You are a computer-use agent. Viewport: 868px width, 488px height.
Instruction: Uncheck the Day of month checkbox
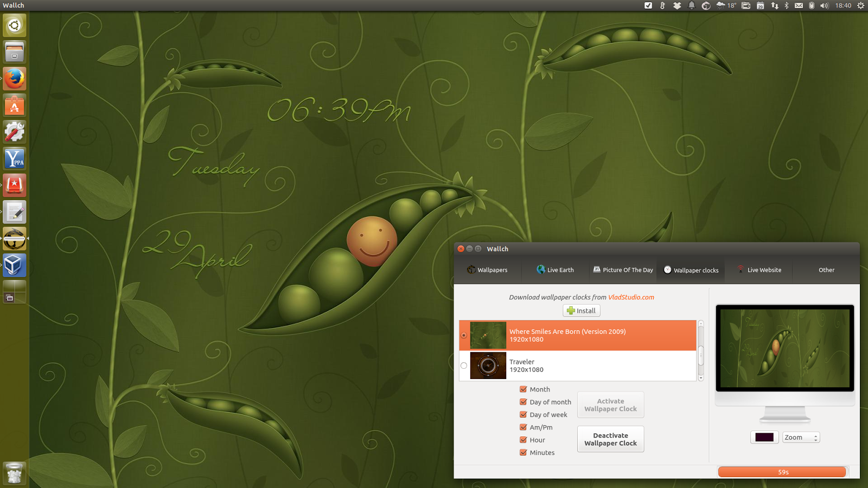tap(524, 402)
